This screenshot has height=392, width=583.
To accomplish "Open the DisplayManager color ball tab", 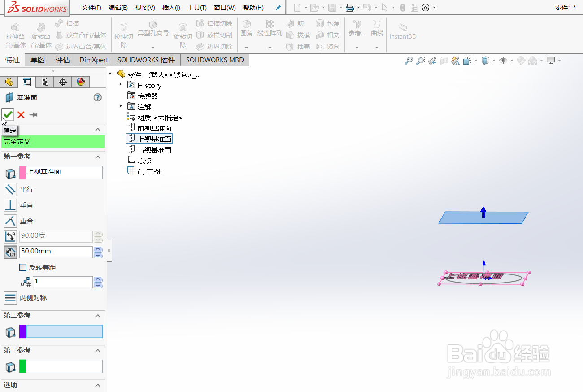I will pos(81,82).
